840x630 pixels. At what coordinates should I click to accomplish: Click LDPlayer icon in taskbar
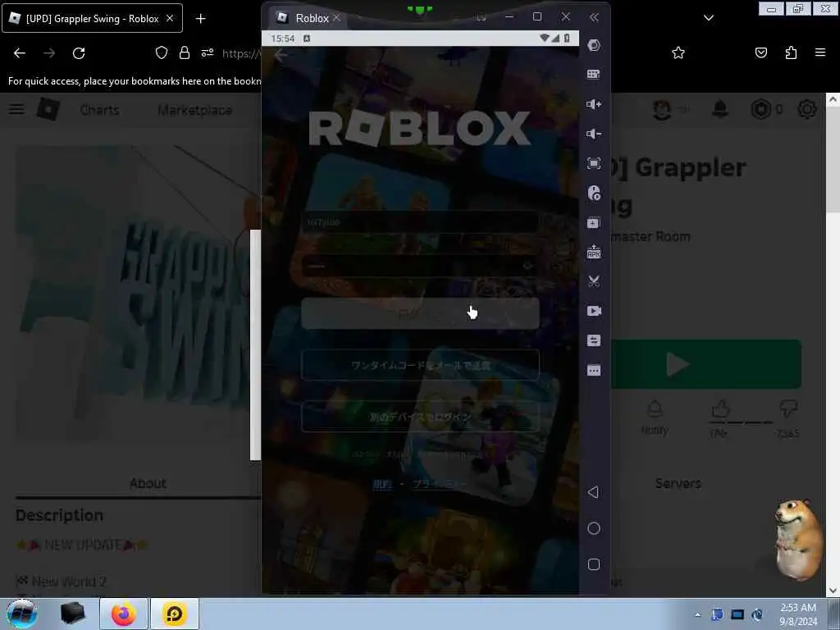pyautogui.click(x=175, y=614)
